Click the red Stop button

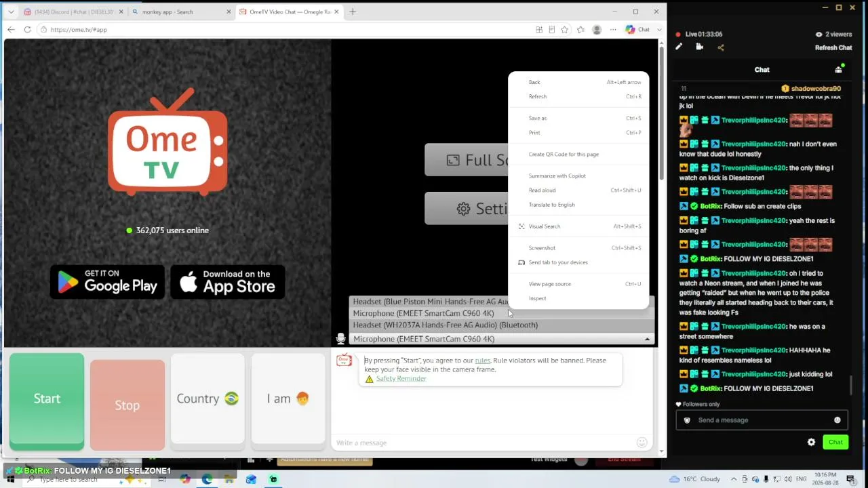pyautogui.click(x=127, y=405)
